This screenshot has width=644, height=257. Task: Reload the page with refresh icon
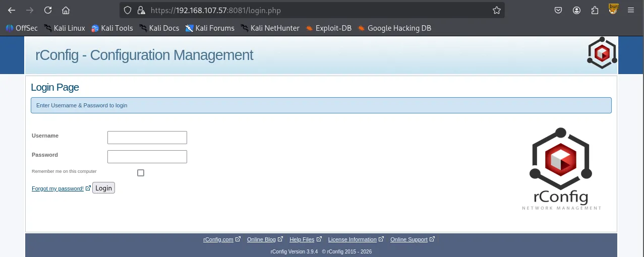tap(48, 10)
